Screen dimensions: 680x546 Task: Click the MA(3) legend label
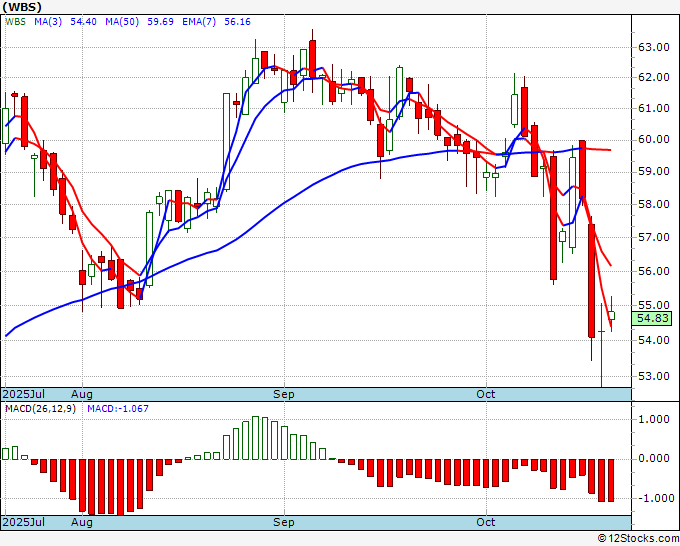48,22
